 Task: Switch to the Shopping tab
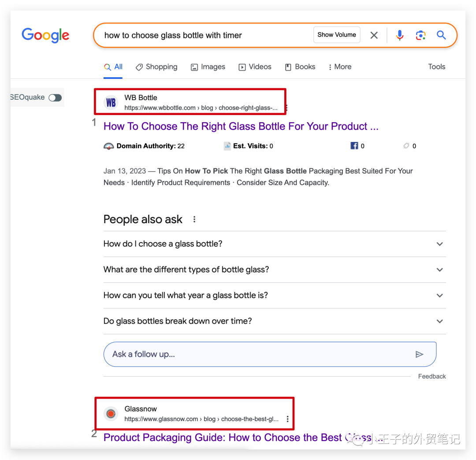click(156, 67)
